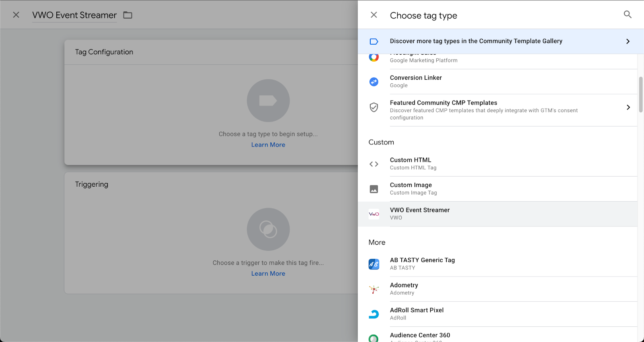Open Learn More under Triggering
This screenshot has width=644, height=342.
pos(268,274)
